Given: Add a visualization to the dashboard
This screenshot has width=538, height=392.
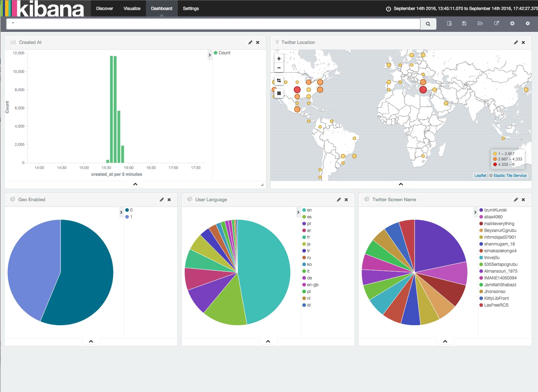Looking at the screenshot, I should (512, 23).
